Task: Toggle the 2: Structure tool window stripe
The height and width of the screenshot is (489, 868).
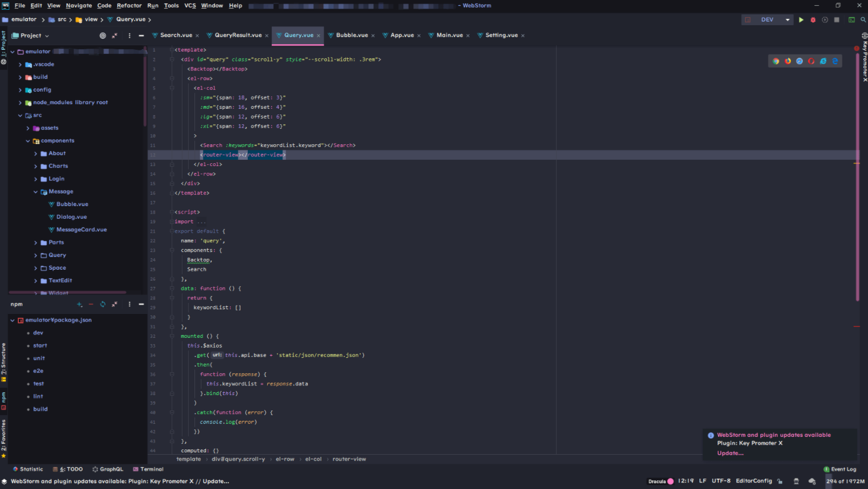Action: click(3, 362)
